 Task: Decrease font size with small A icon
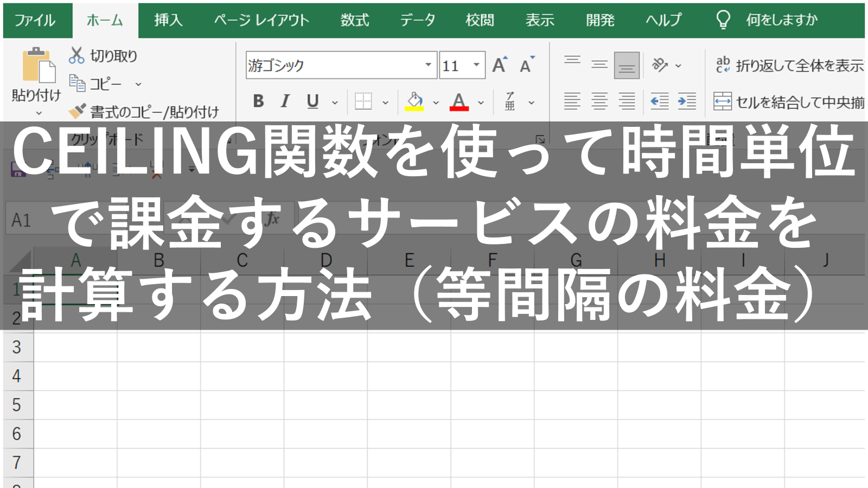coord(527,65)
